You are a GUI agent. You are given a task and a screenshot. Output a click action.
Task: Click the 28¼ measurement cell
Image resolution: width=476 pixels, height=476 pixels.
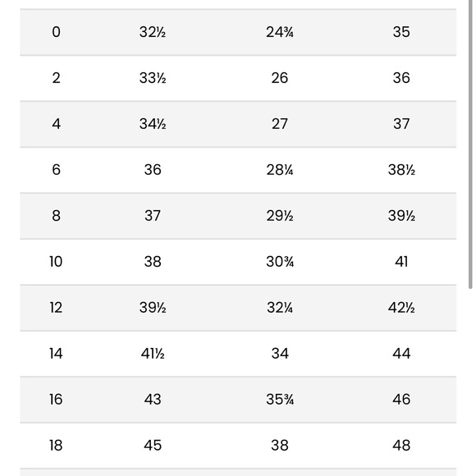[x=280, y=170]
